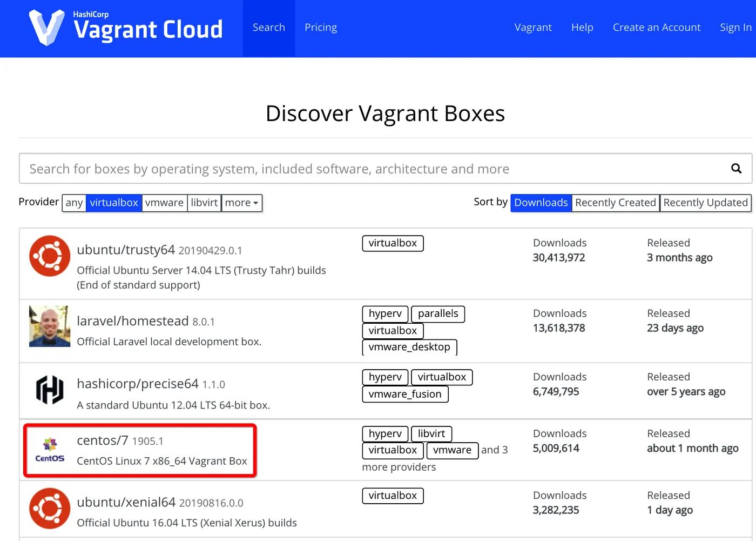Click 'about 1 month ago' release text
Screen dimensions: 756x541
coord(693,448)
